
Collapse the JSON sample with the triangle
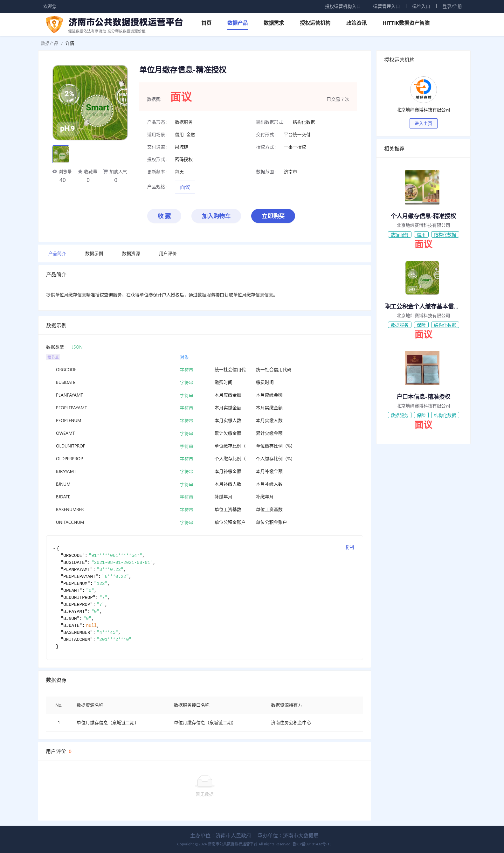54,548
